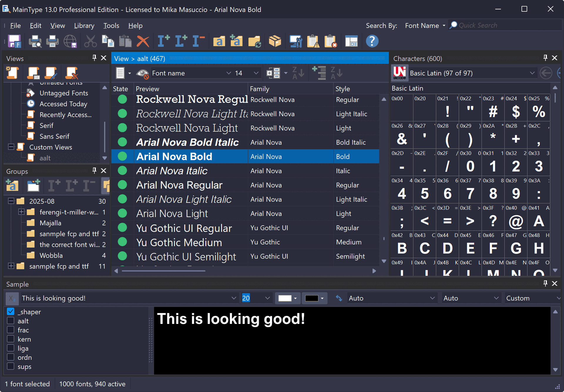This screenshot has height=392, width=564.
Task: Open the blue Help question-mark icon
Action: tap(372, 41)
